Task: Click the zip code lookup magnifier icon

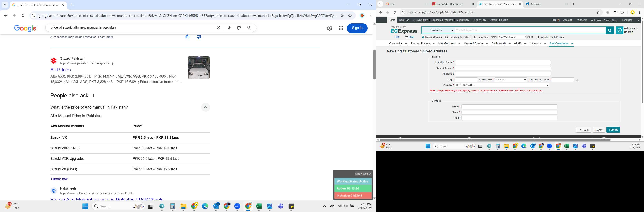Action: tap(577, 80)
